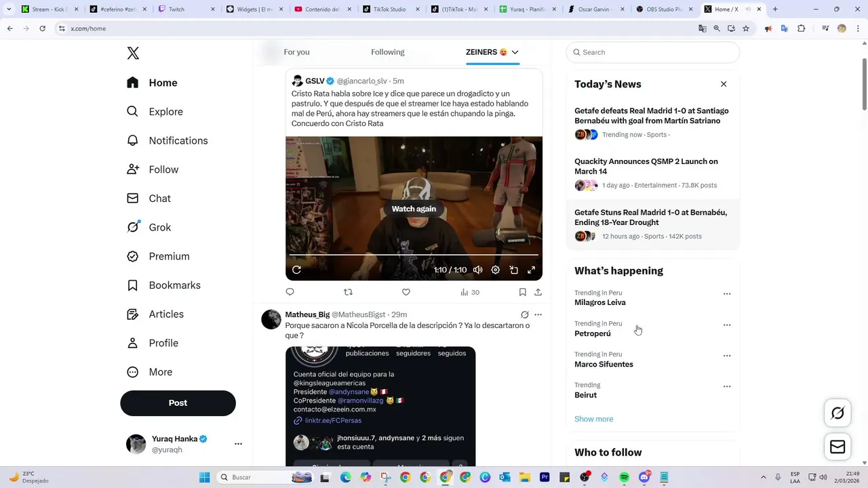The image size is (868, 488).
Task: Bookmark this page with the star icon
Action: click(x=746, y=28)
